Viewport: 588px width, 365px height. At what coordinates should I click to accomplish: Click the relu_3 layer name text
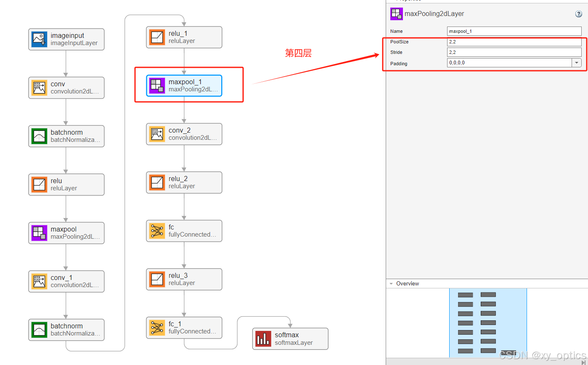point(178,275)
